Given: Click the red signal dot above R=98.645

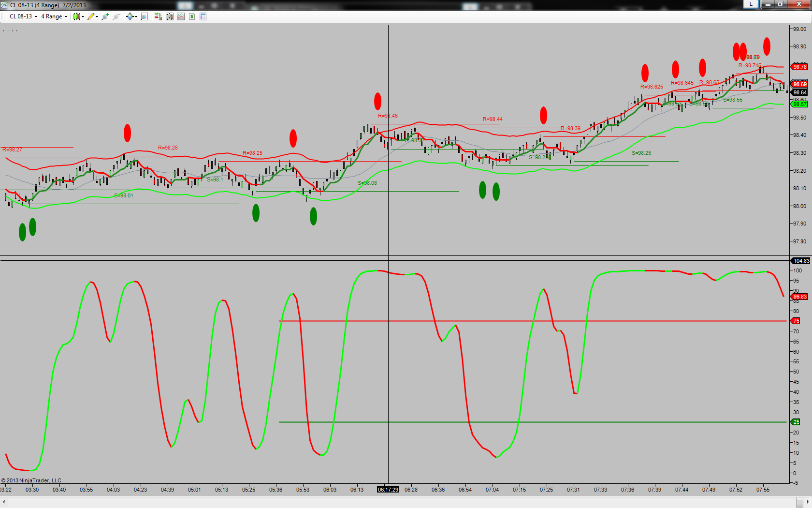Looking at the screenshot, I should coord(675,70).
